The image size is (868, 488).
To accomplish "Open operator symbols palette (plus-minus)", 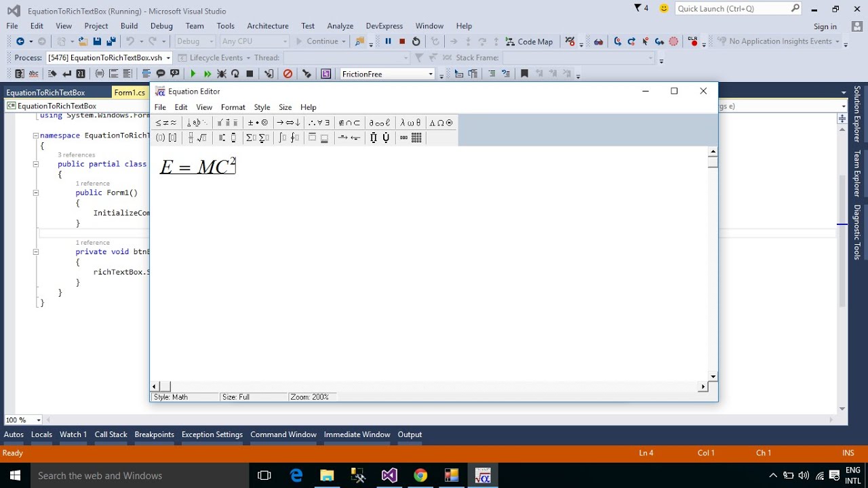I will coord(258,123).
